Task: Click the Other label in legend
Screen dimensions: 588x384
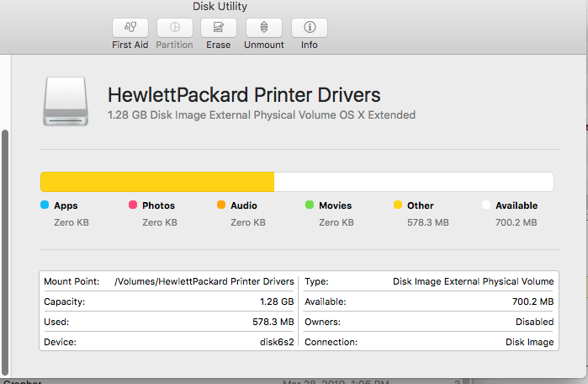Action: coord(421,205)
